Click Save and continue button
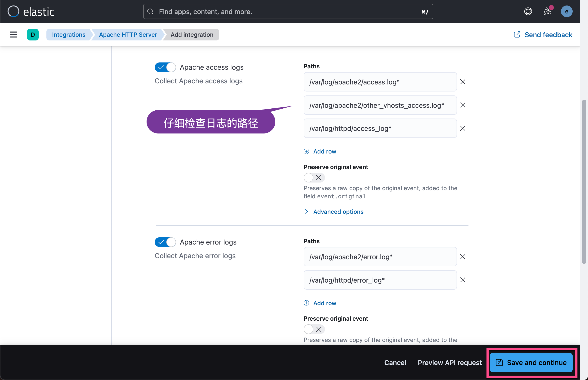This screenshot has width=588, height=380. [x=531, y=362]
